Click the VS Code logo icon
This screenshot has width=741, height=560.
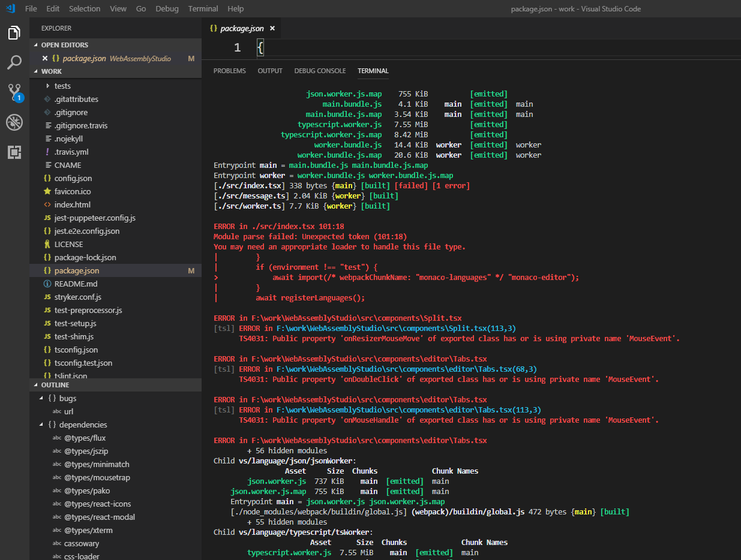click(10, 9)
